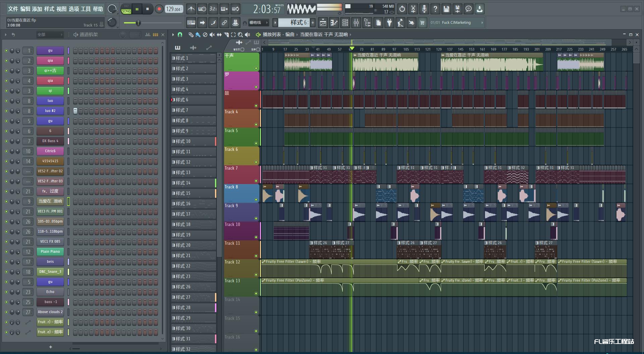Viewport: 644px width, 354px height.
Task: Mute the luo #2 channel LED
Action: tap(6, 111)
